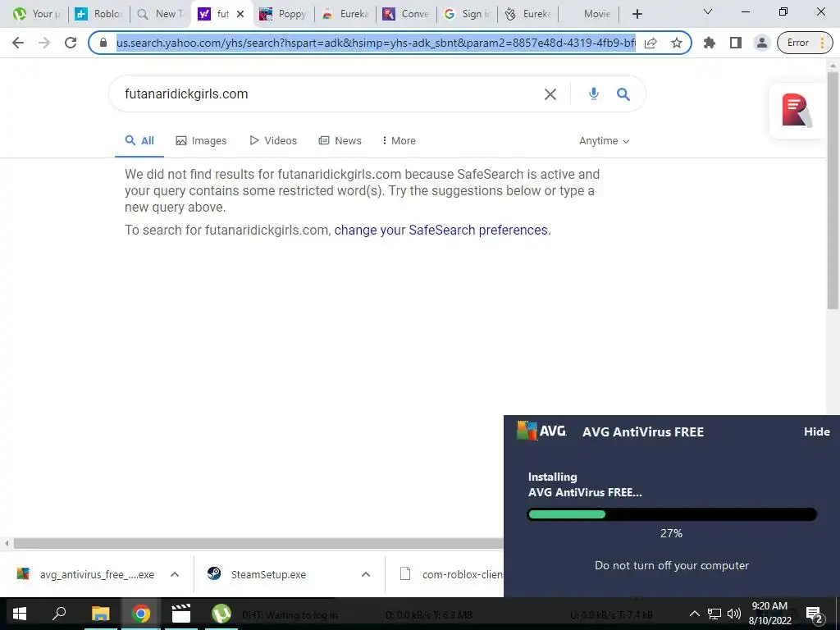The height and width of the screenshot is (630, 840).
Task: Hide the AVG AntiVirus installer popup
Action: click(816, 431)
